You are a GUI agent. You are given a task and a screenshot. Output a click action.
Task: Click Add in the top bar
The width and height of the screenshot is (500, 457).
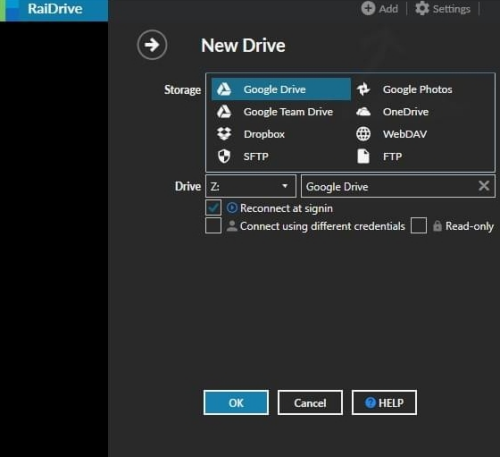coord(380,8)
